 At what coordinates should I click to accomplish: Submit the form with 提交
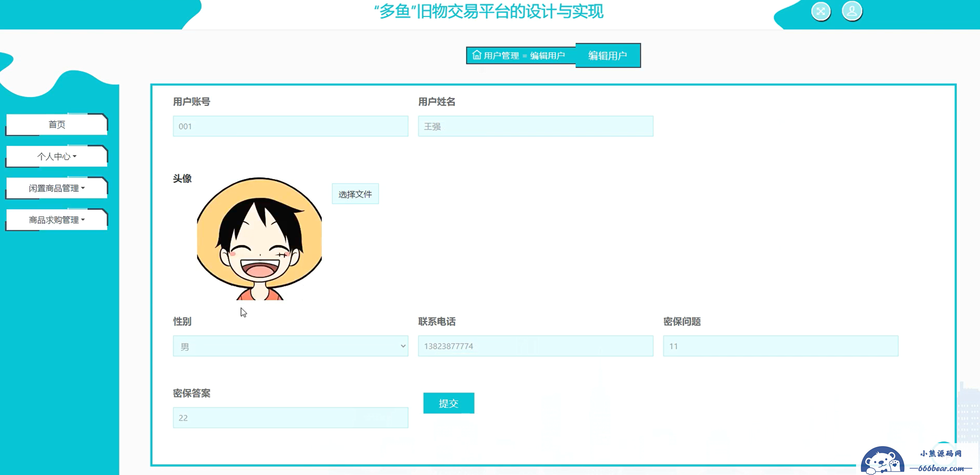(x=449, y=403)
